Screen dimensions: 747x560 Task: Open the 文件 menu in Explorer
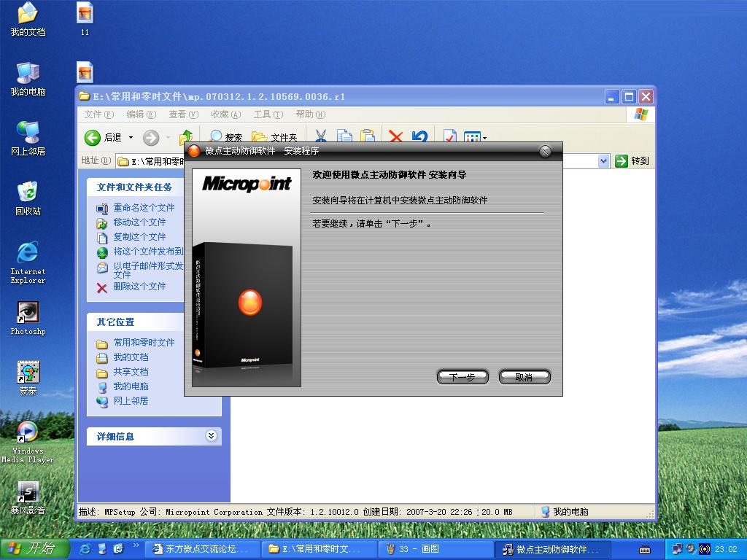pos(99,114)
